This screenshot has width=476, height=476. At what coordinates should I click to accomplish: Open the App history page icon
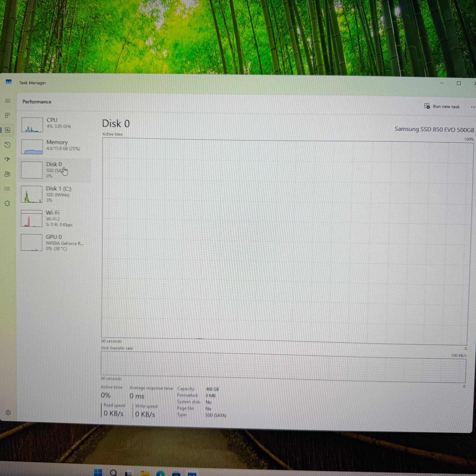pyautogui.click(x=8, y=145)
